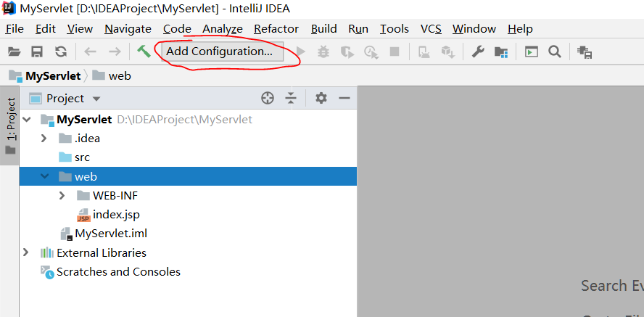Click the Run play icon
The width and height of the screenshot is (644, 317).
click(301, 52)
